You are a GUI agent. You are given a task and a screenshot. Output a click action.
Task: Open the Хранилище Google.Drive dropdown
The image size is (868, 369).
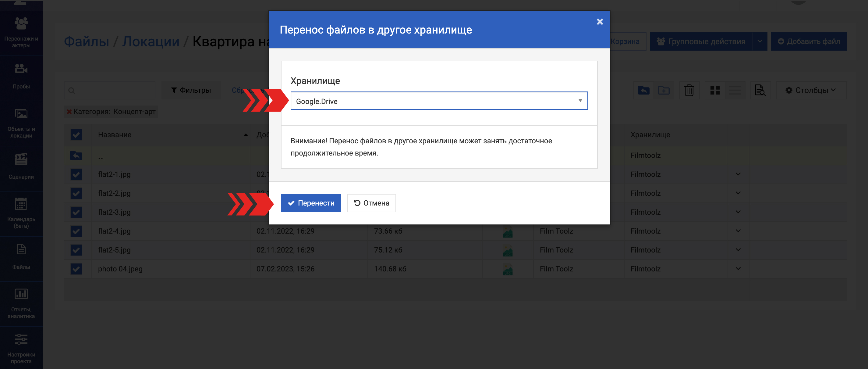(439, 101)
